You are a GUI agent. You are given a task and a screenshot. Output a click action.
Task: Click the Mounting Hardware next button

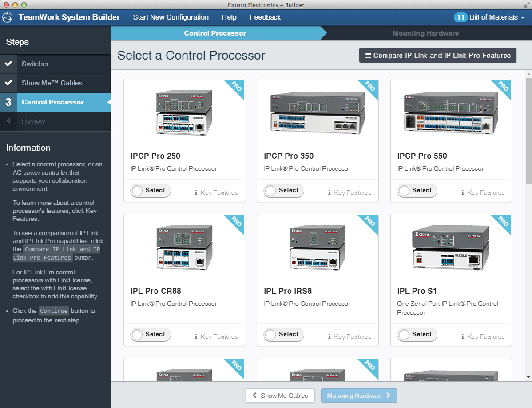coord(359,396)
